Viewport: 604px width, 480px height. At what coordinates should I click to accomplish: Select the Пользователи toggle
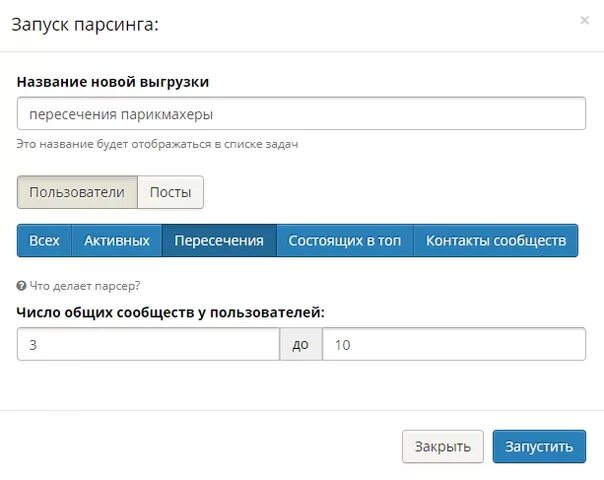(x=77, y=192)
